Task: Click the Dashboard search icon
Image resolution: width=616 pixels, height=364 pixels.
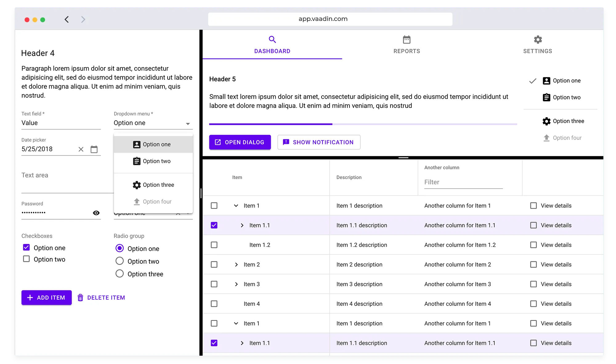Action: tap(272, 39)
